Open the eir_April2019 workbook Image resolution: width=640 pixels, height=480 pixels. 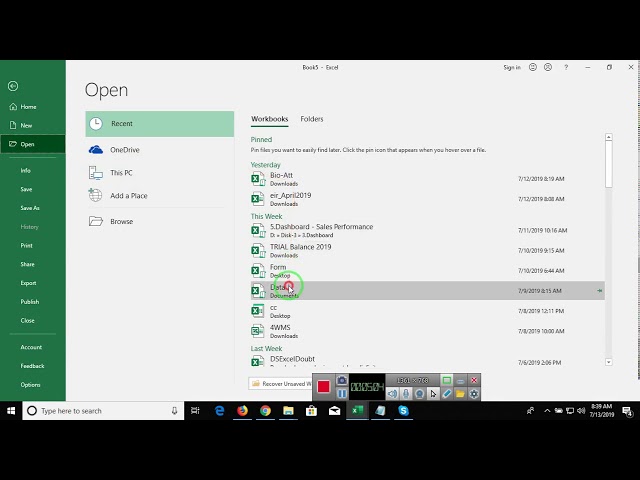(427, 199)
